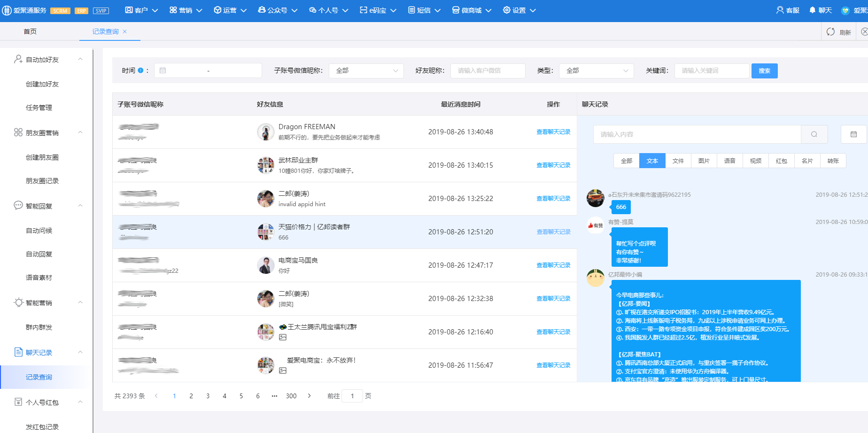Click image icon under 王太兰腾讯甩宝福利2群
Image resolution: width=868 pixels, height=433 pixels.
282,337
